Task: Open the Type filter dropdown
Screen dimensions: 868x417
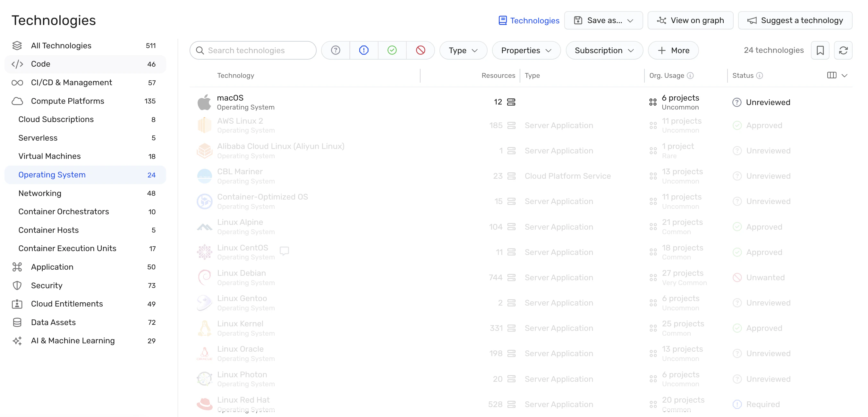Action: click(x=463, y=51)
